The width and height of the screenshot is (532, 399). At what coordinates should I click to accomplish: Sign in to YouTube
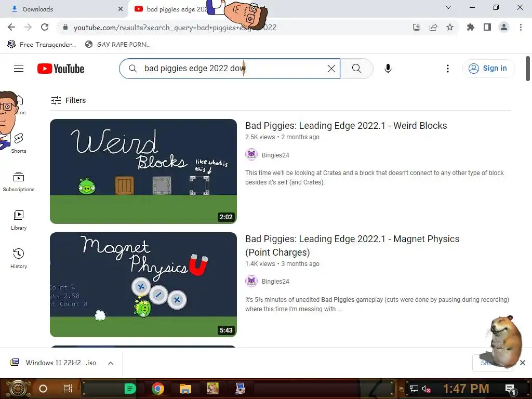[x=488, y=69]
